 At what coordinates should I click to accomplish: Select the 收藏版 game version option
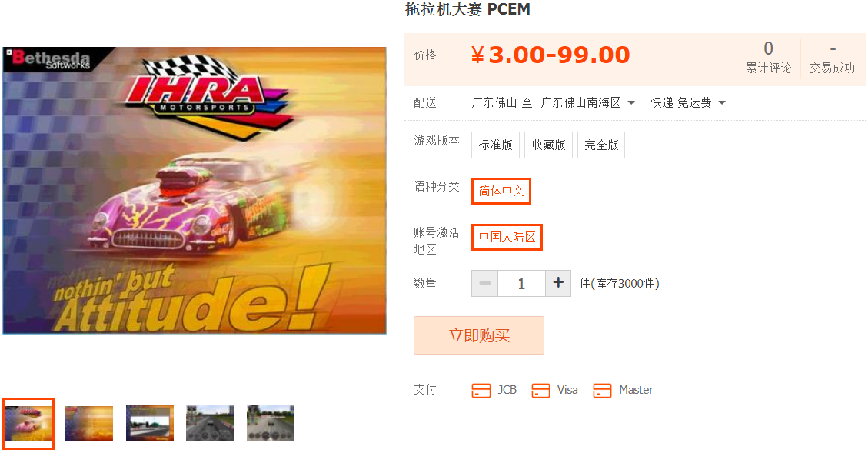(x=549, y=145)
